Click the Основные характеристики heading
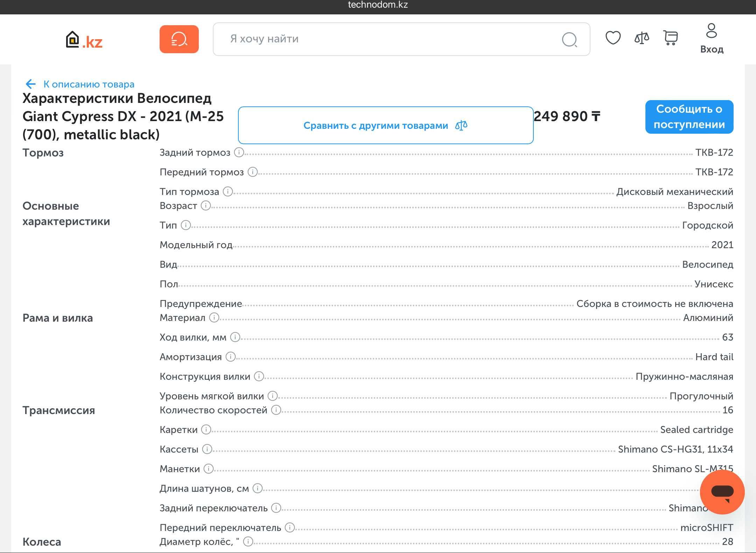The image size is (756, 553). click(66, 213)
